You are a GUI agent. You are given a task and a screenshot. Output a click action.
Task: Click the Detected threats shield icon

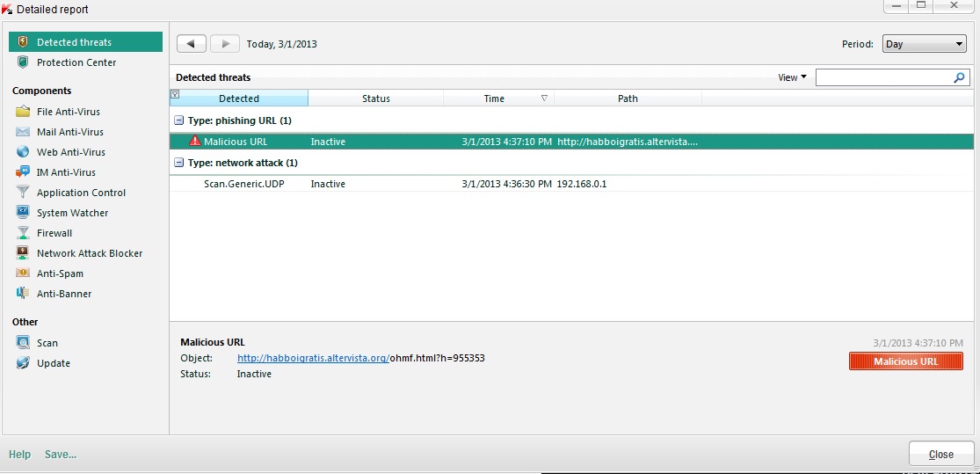[x=23, y=42]
